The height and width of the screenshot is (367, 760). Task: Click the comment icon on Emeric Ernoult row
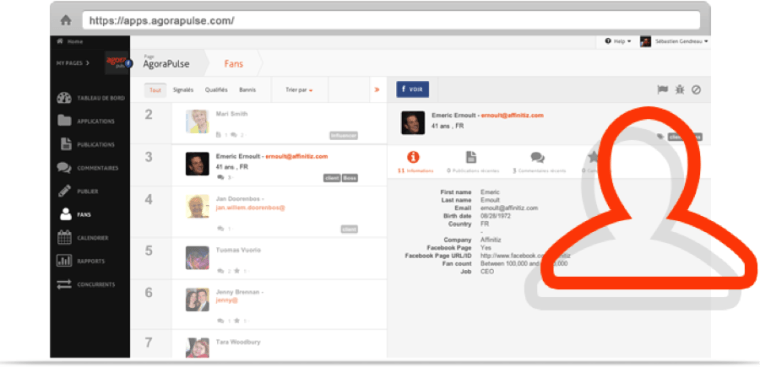[221, 177]
